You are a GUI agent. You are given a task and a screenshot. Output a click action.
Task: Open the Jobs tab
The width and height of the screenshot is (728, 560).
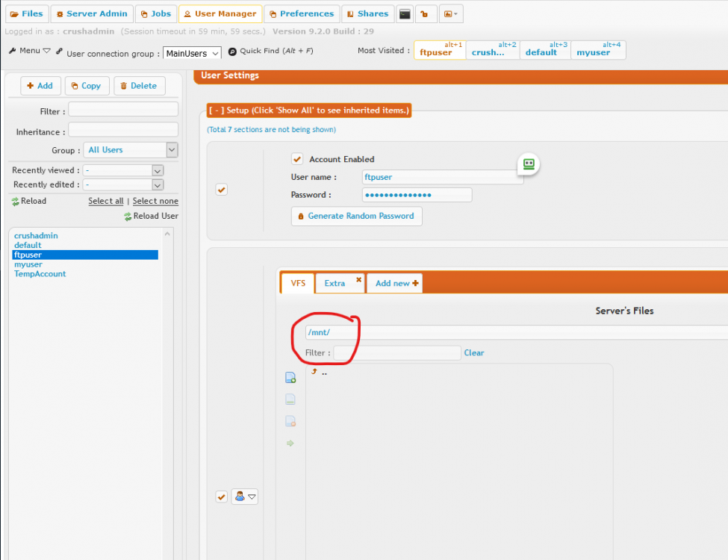156,14
